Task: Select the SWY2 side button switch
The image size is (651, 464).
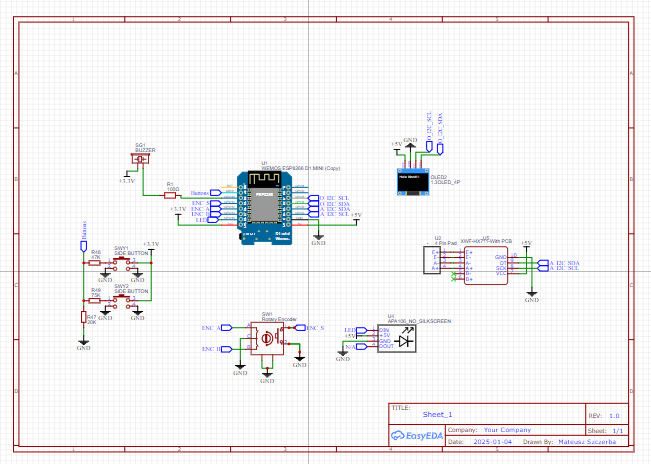Action: pyautogui.click(x=122, y=301)
